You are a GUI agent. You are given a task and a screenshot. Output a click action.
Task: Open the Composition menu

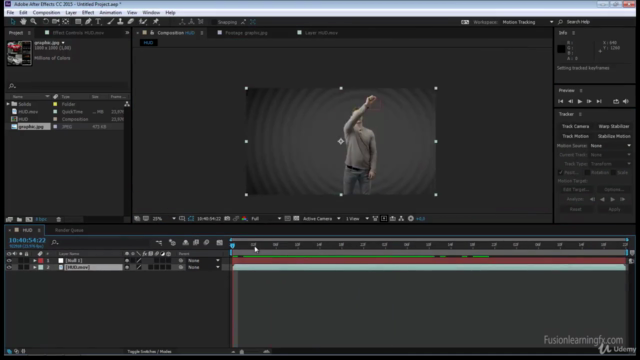(x=46, y=13)
